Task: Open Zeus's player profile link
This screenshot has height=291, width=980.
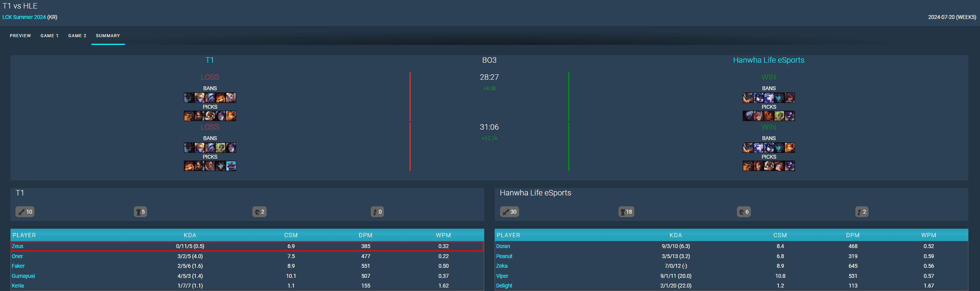Action: 17,246
